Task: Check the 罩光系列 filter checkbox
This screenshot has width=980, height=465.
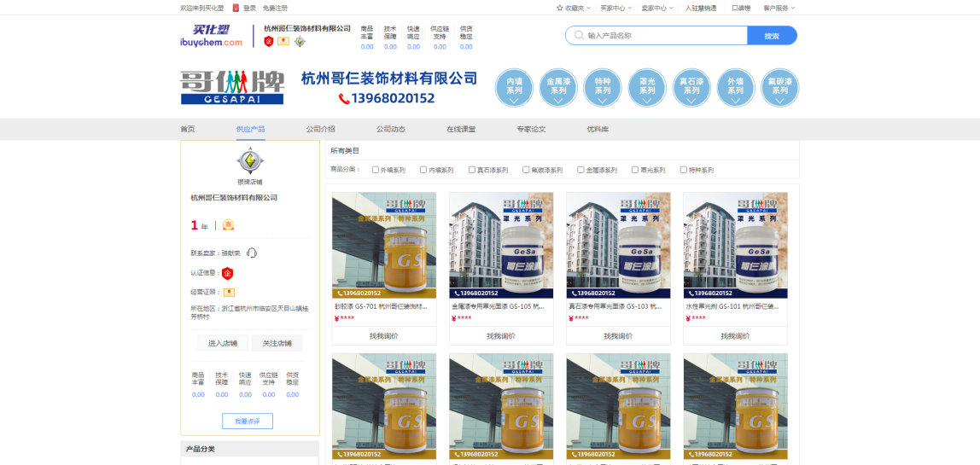Action: coord(635,170)
